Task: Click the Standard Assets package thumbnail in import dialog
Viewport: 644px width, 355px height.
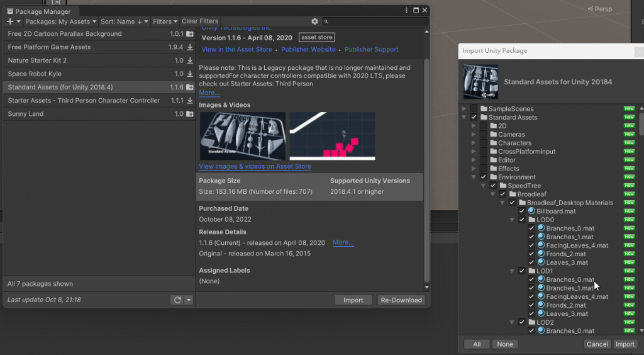Action: 480,81
